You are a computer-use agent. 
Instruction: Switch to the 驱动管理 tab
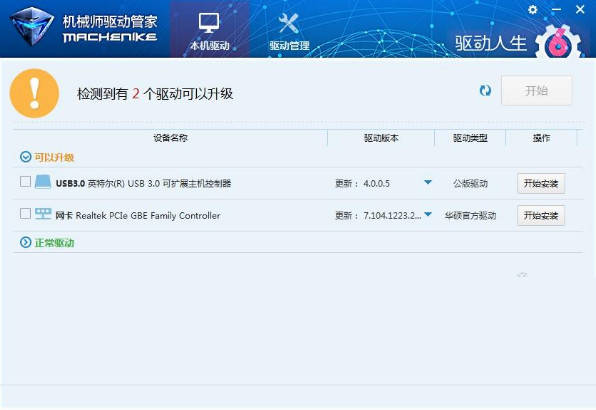pos(289,30)
